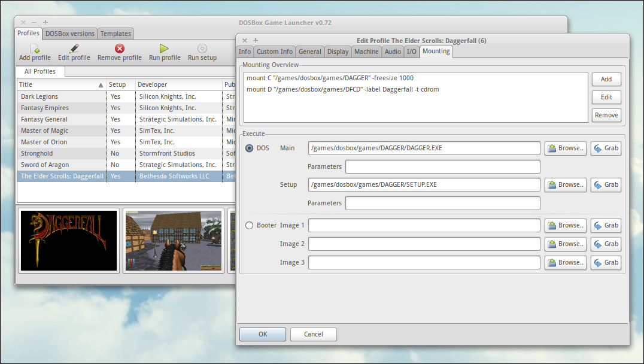Browse for Booter Image 3

pyautogui.click(x=566, y=263)
